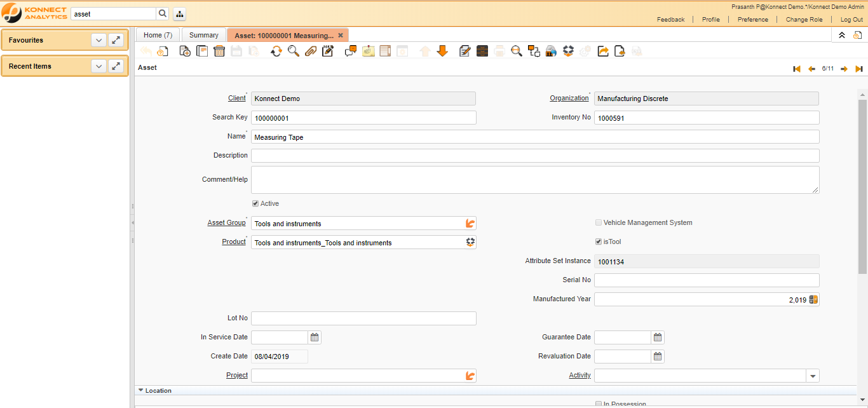This screenshot has height=408, width=868.
Task: Open Product lookup icon in Product field
Action: click(x=470, y=242)
